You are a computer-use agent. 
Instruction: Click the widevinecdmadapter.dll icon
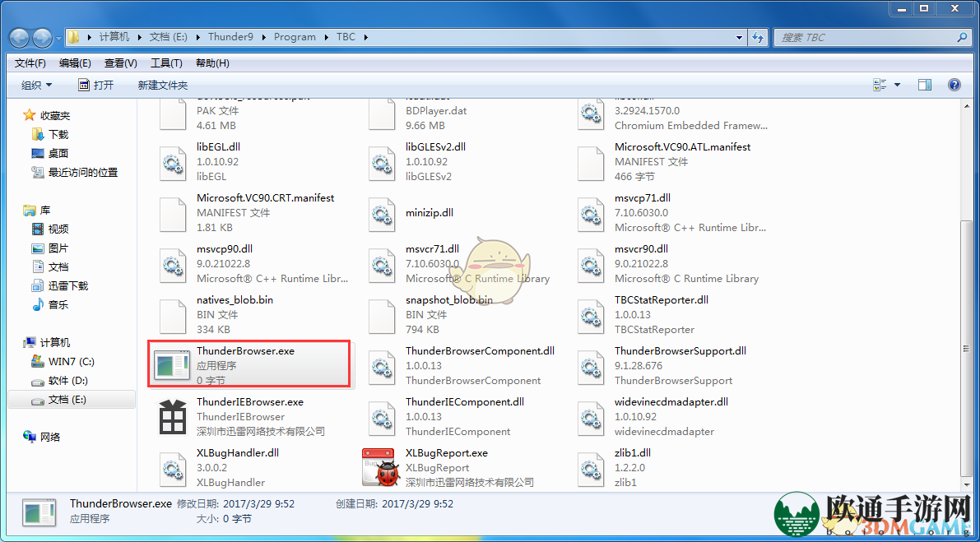590,417
